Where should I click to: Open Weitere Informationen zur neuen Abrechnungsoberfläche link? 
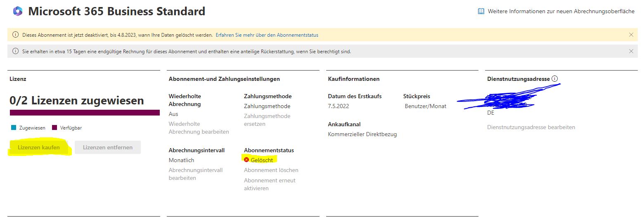click(561, 12)
